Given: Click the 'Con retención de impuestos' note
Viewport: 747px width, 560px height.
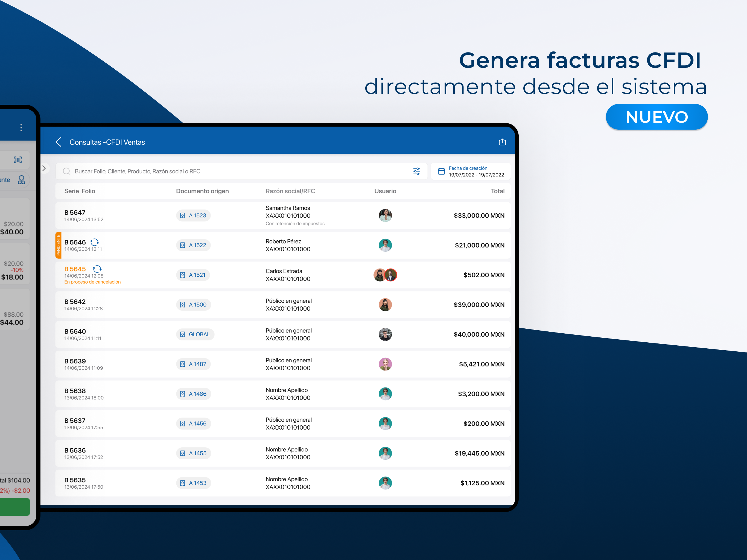Looking at the screenshot, I should (x=295, y=224).
